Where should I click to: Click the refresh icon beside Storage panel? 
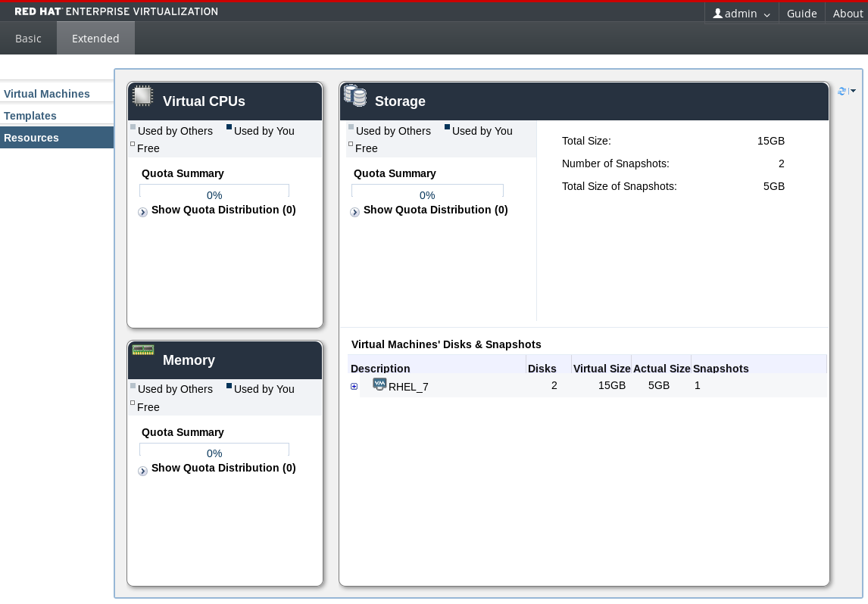pyautogui.click(x=842, y=92)
